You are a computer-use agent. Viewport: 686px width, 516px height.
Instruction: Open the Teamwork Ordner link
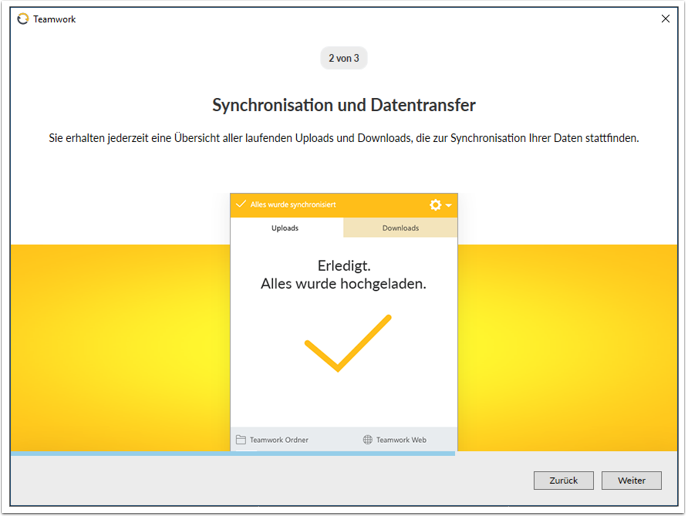click(x=279, y=440)
